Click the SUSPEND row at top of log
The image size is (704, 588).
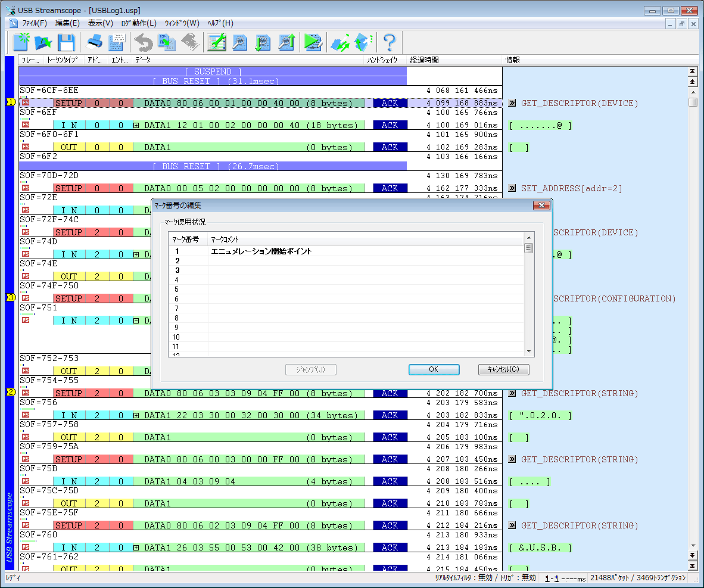click(213, 71)
